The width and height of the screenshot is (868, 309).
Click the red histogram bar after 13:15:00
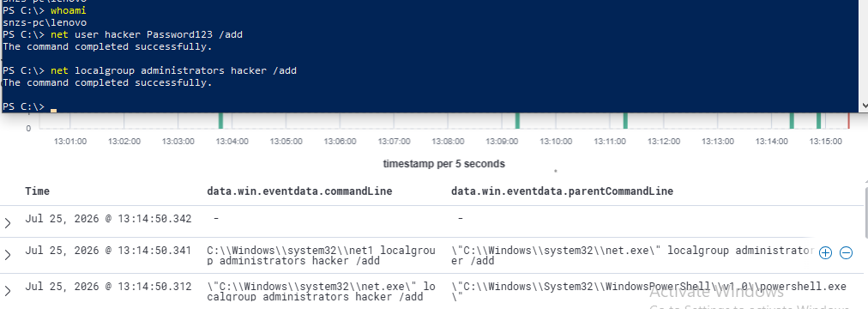[848, 121]
